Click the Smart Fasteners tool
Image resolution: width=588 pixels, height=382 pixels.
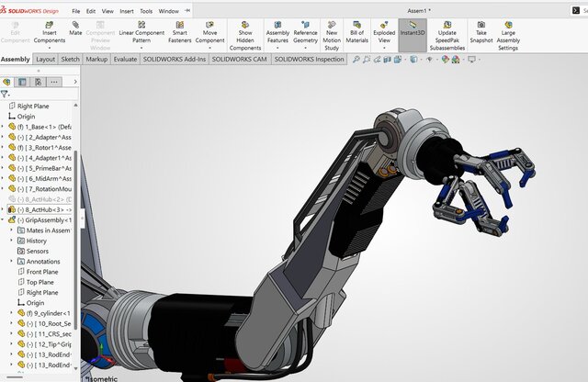[180, 32]
